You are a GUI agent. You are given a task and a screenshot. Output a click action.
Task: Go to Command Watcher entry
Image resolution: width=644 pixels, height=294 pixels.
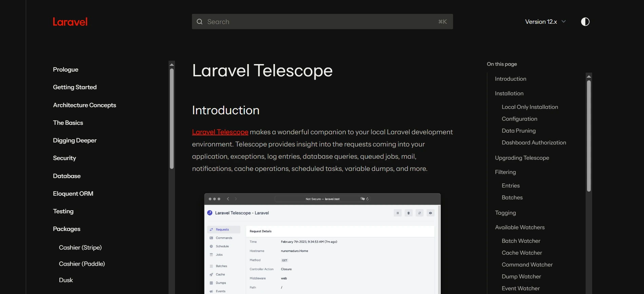(x=527, y=264)
